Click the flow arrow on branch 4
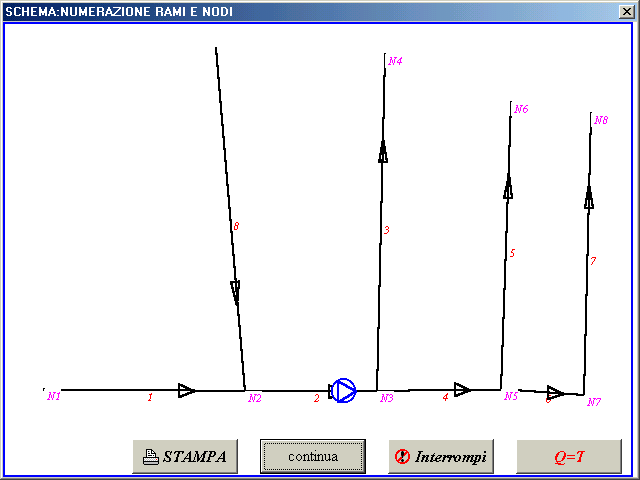 pos(462,390)
